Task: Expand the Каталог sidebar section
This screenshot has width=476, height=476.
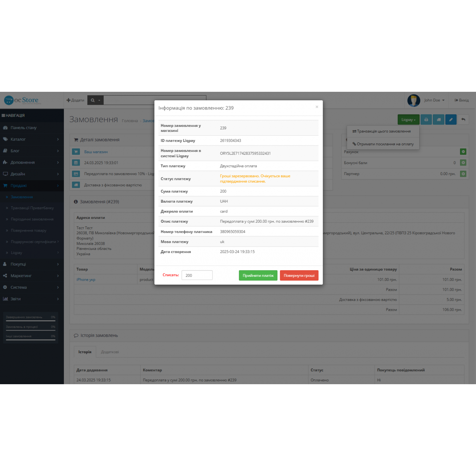Action: 32,139
